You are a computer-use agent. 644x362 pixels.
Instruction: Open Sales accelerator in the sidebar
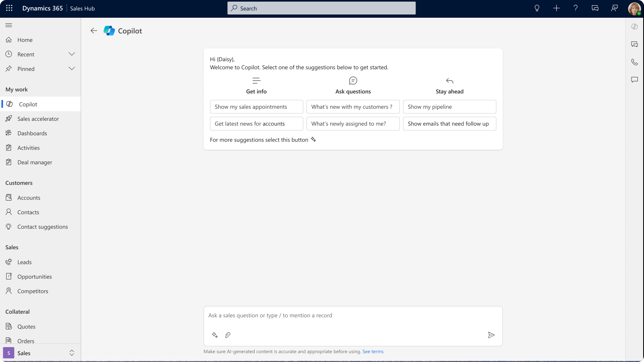pyautogui.click(x=38, y=119)
